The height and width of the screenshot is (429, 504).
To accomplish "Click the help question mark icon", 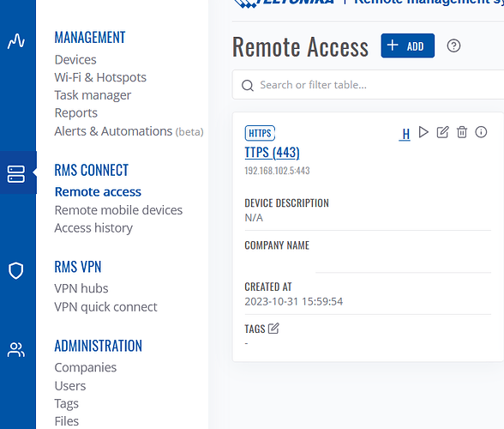I will (453, 45).
